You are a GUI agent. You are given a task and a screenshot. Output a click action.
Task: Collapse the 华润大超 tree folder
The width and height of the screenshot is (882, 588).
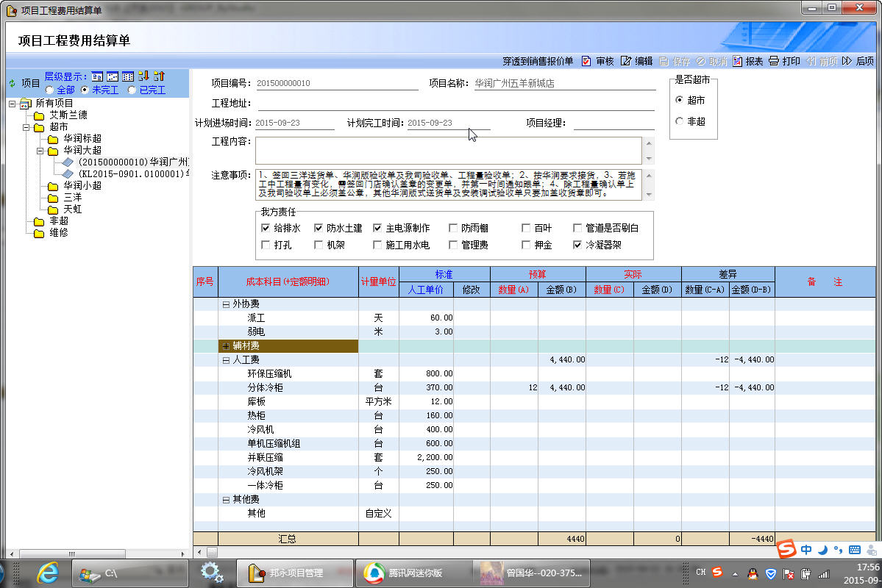(x=41, y=150)
